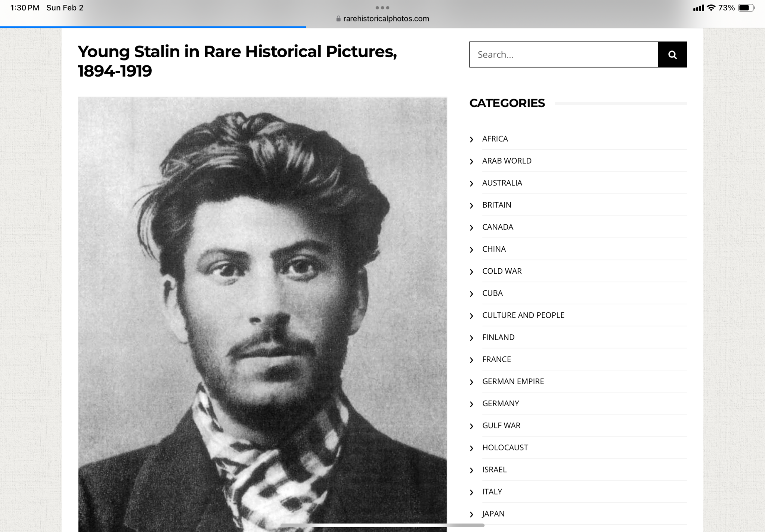Click the horizontal scroll indicator bar
The width and height of the screenshot is (765, 532).
[382, 525]
